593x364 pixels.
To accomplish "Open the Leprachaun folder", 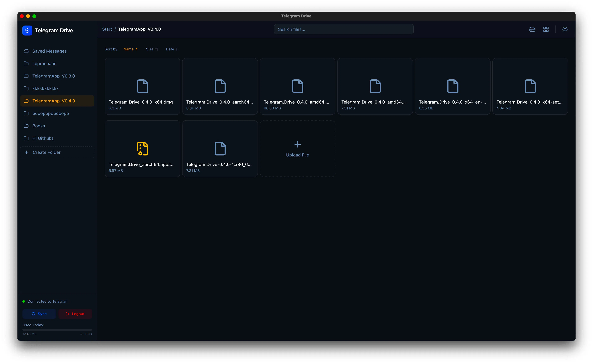I will click(x=57, y=64).
